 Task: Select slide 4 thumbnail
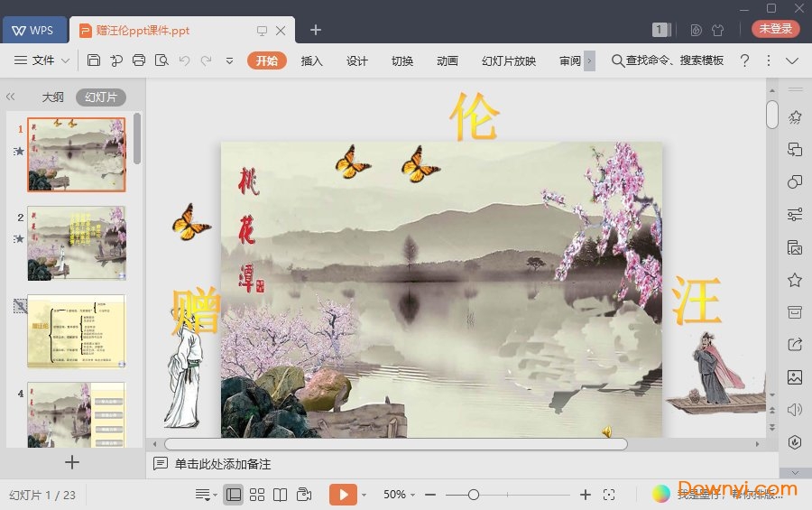[x=77, y=414]
